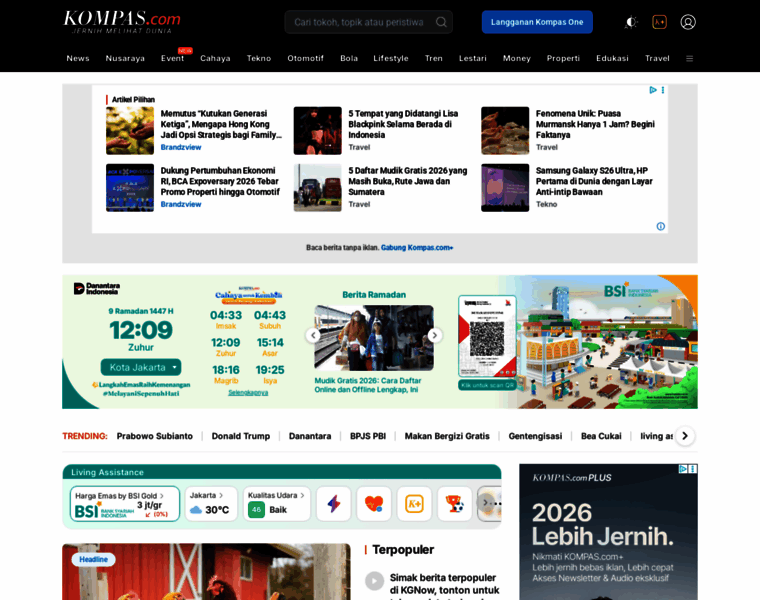Open Samsung Galaxy S26 Ultra article thumbnail
This screenshot has height=600, width=760.
[x=505, y=188]
